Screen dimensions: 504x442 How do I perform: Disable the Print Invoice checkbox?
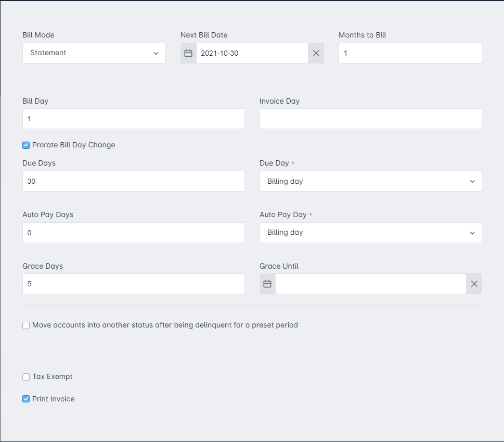click(x=26, y=399)
